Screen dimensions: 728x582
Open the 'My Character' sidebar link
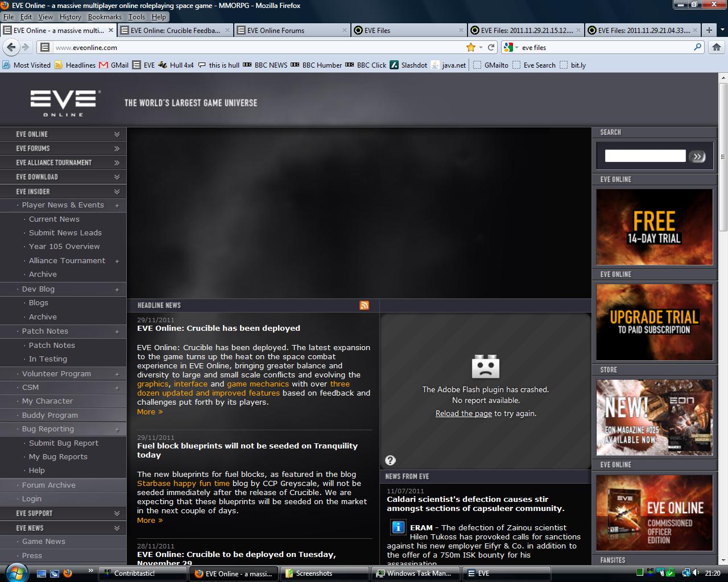click(x=47, y=401)
